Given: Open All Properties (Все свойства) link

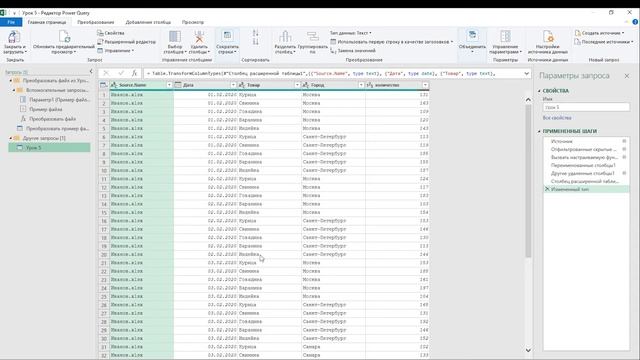Looking at the screenshot, I should click(x=557, y=118).
